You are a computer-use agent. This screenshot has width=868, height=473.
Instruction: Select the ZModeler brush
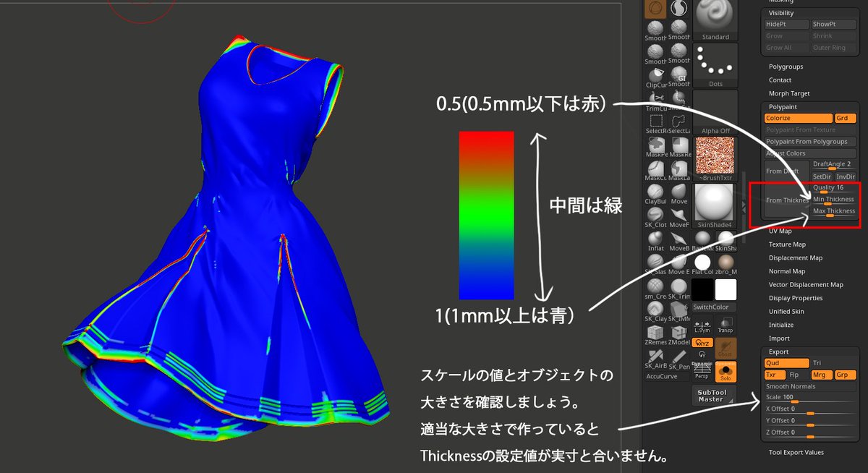coord(679,334)
